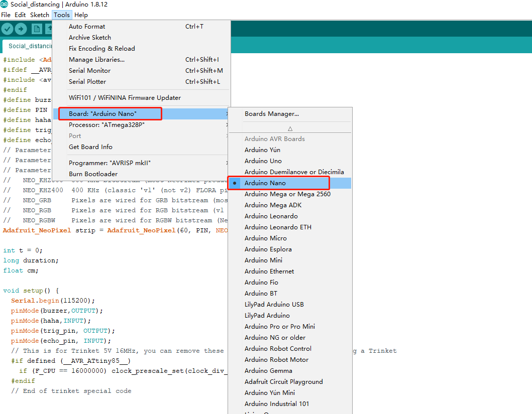The width and height of the screenshot is (532, 414).
Task: Select the Arduino Micro board
Action: coord(290,238)
